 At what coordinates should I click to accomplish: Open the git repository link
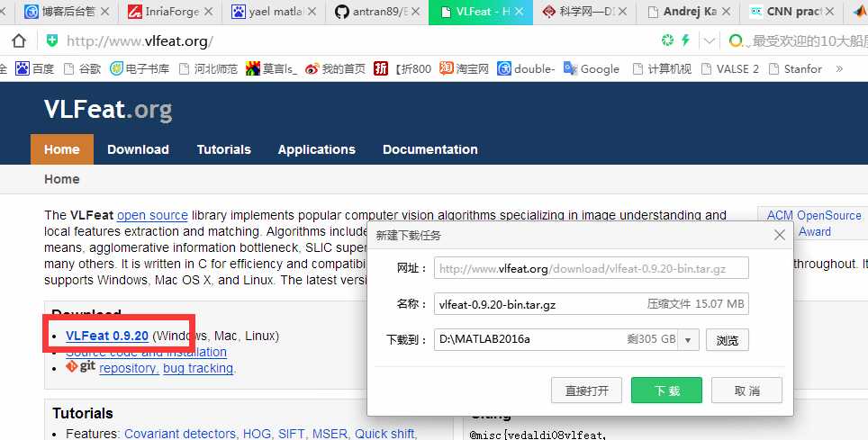click(x=129, y=368)
